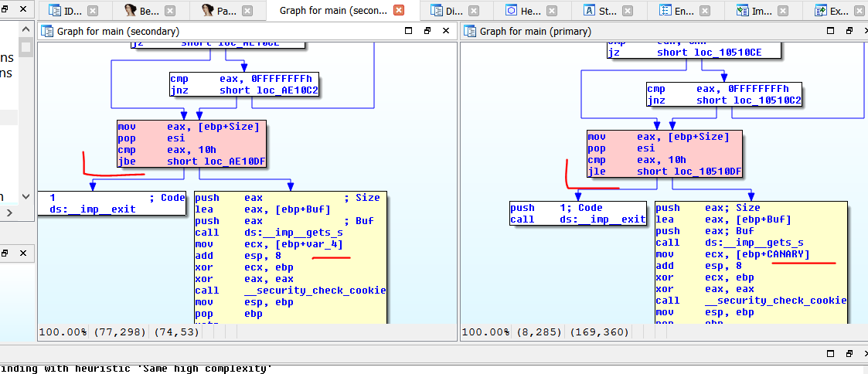Click the Enums tab icon
Image resolution: width=868 pixels, height=374 pixels.
point(665,11)
